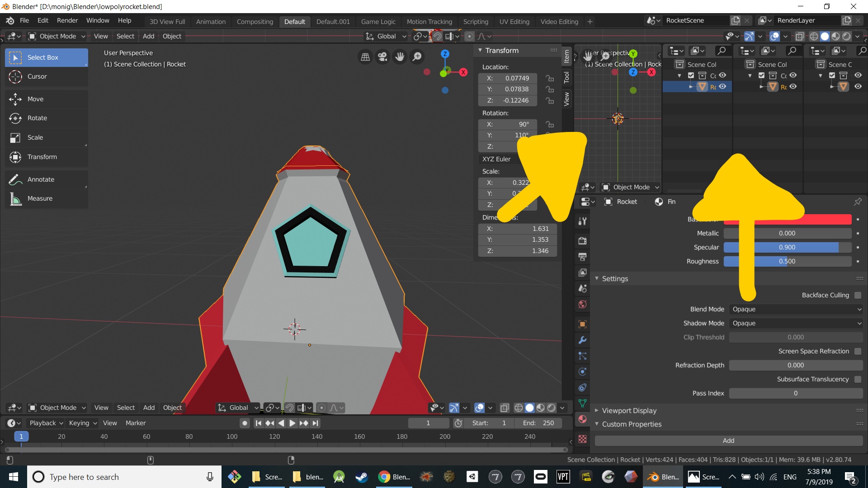868x488 pixels.
Task: Select the Measure tool
Action: 40,198
